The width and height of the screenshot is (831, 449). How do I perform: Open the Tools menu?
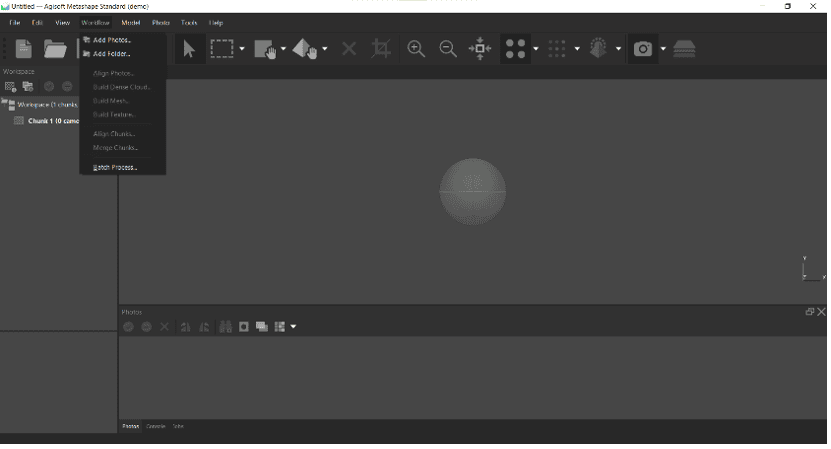click(189, 22)
